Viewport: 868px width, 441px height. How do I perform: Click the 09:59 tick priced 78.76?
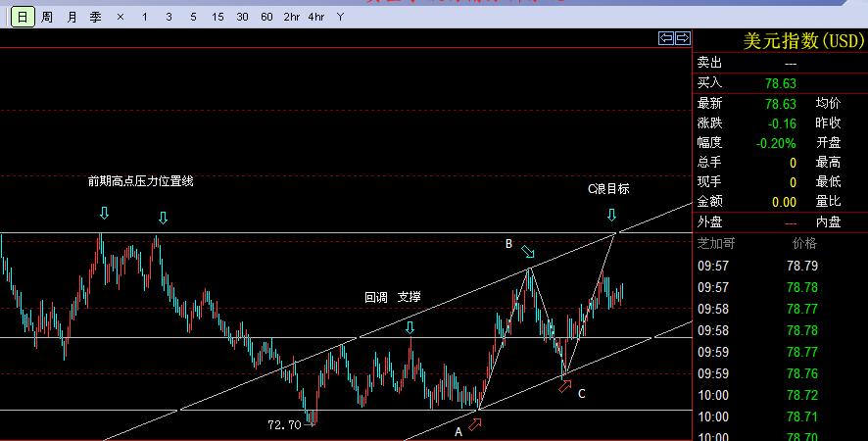(780, 374)
